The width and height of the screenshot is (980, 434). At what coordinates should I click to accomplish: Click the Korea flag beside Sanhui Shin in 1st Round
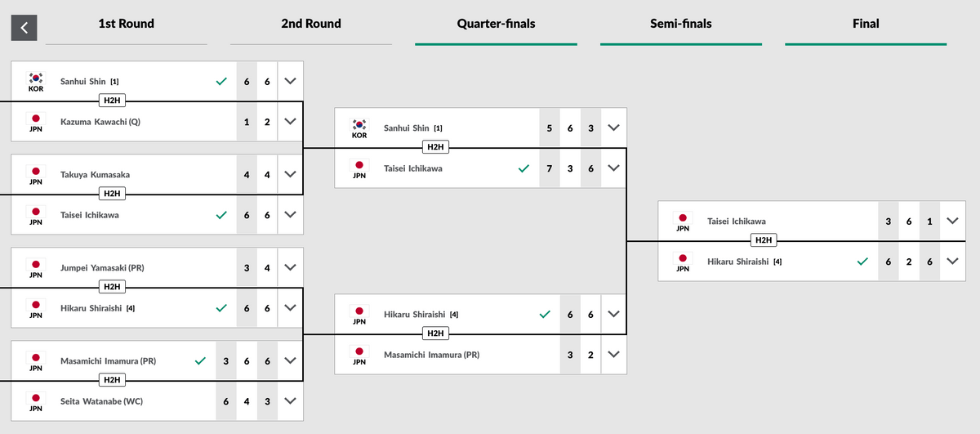pyautogui.click(x=36, y=78)
